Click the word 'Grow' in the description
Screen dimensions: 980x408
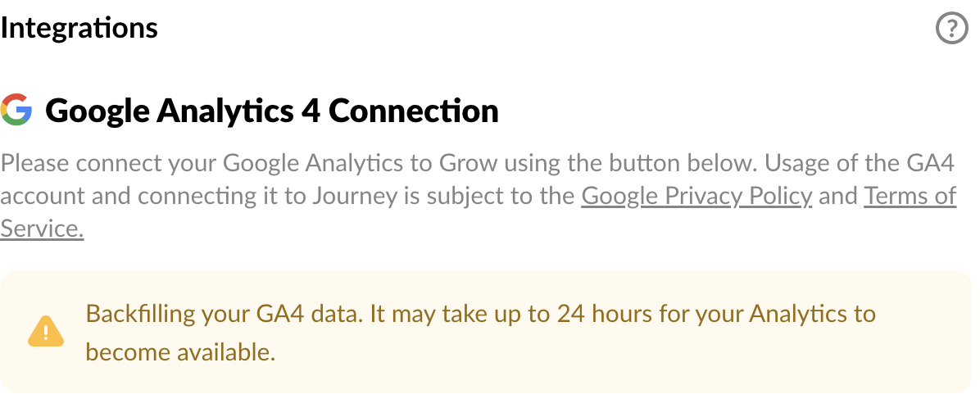[x=468, y=162]
